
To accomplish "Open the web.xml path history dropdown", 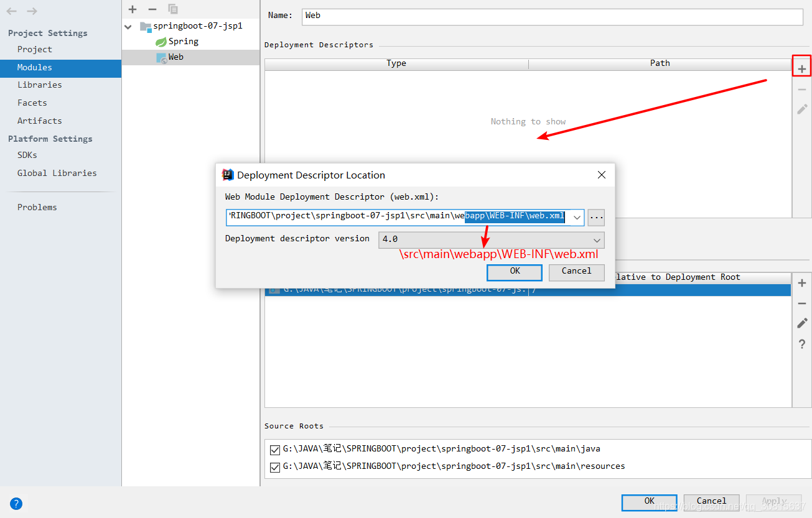I will (x=577, y=218).
